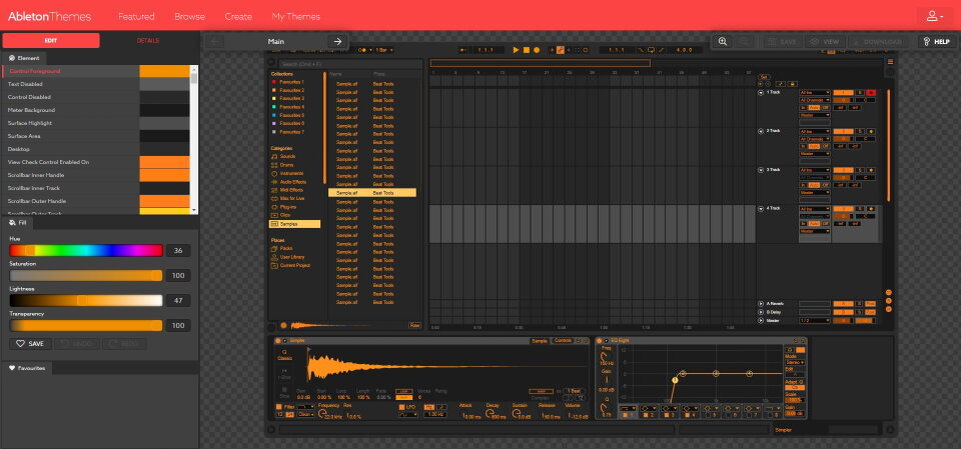Viewport: 961px width, 449px height.
Task: Toggle solo S button on 2 Track
Action: pos(860,131)
